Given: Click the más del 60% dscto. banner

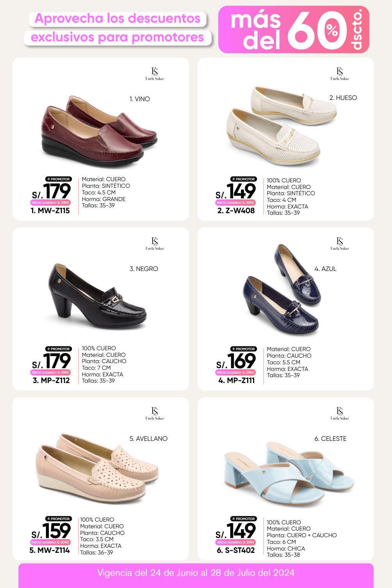Looking at the screenshot, I should (294, 30).
